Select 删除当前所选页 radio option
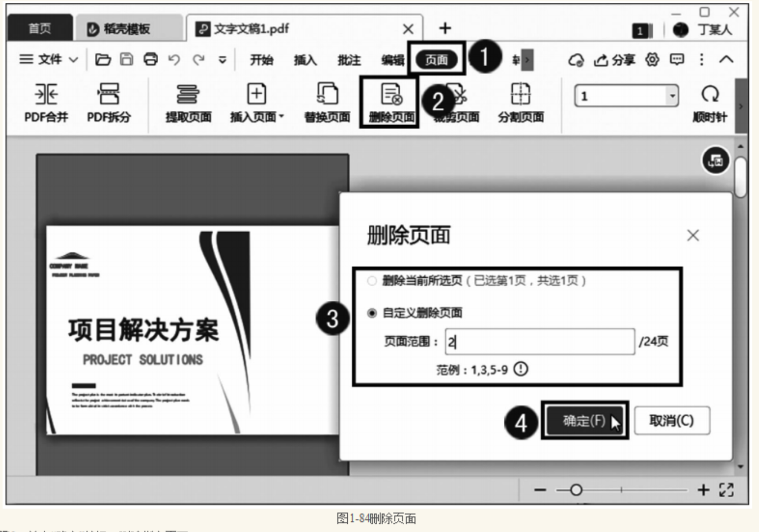The height and width of the screenshot is (532, 759). pos(372,281)
